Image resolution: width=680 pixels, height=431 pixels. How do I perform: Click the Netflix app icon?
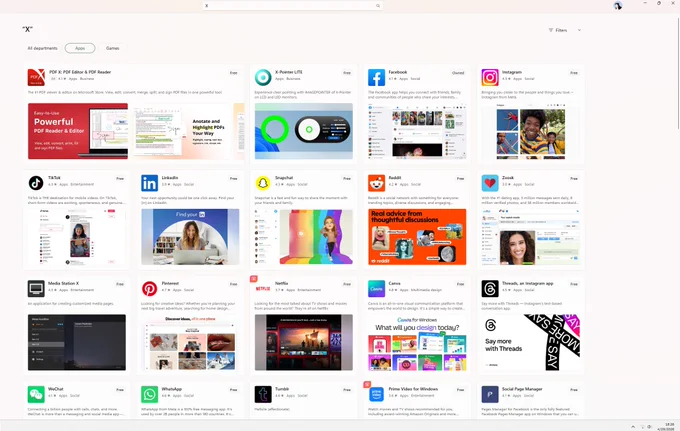coord(263,288)
